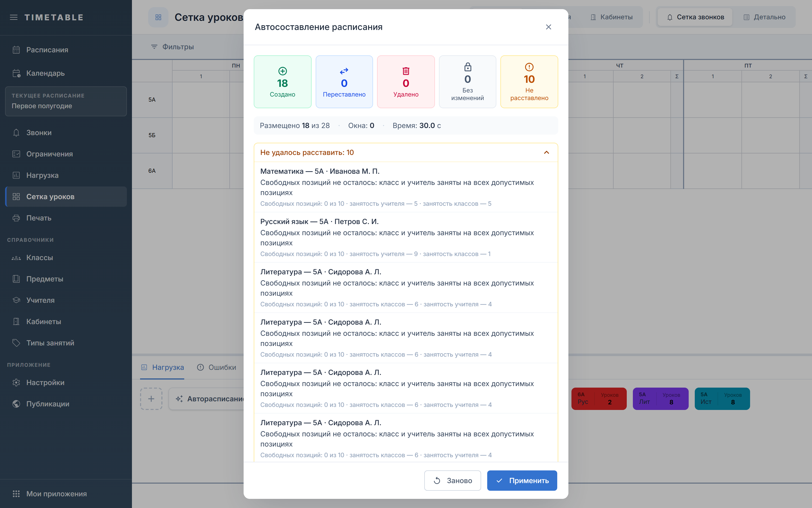This screenshot has width=812, height=508.
Task: Click the grid icon beside Сетка уроков title
Action: pyautogui.click(x=158, y=17)
